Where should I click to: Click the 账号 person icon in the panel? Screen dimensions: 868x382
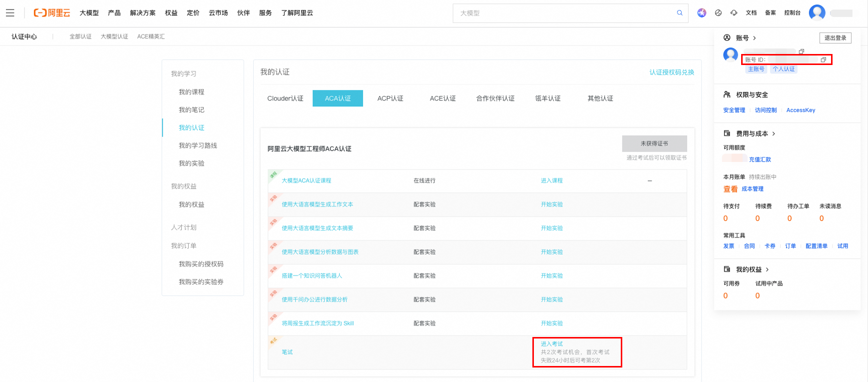click(727, 37)
